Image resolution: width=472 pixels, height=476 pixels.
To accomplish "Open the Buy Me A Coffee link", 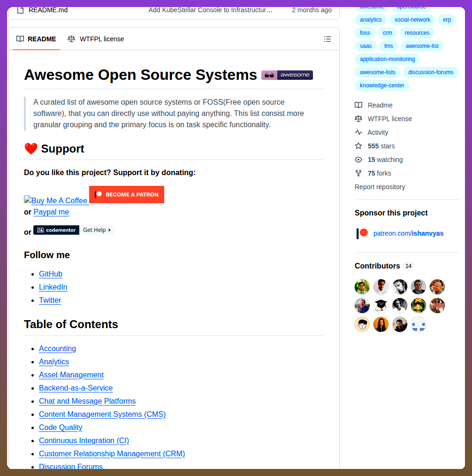I will 56,200.
